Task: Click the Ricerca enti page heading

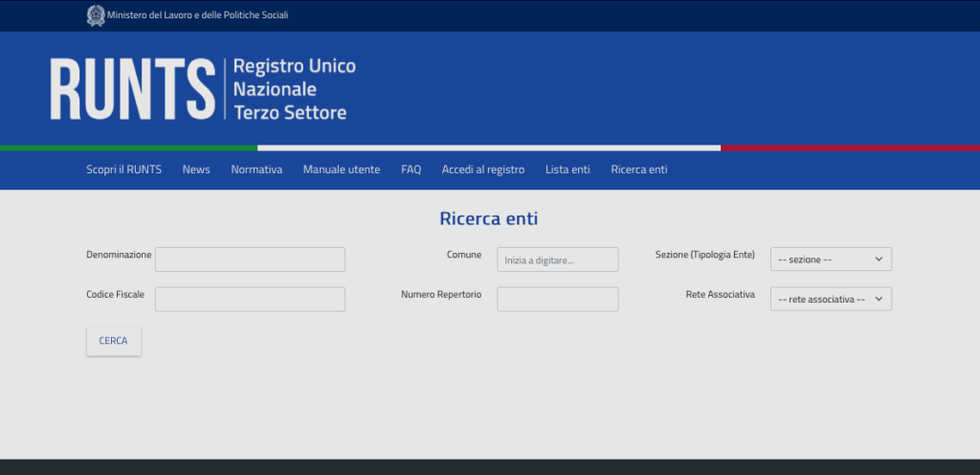Action: tap(489, 218)
